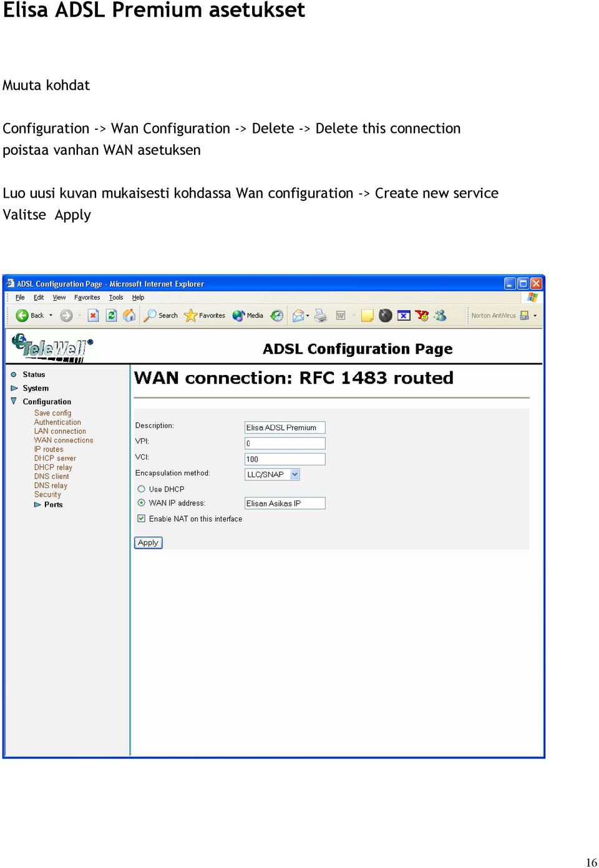The image size is (599, 868).
Task: Open the Status page link
Action: point(34,374)
